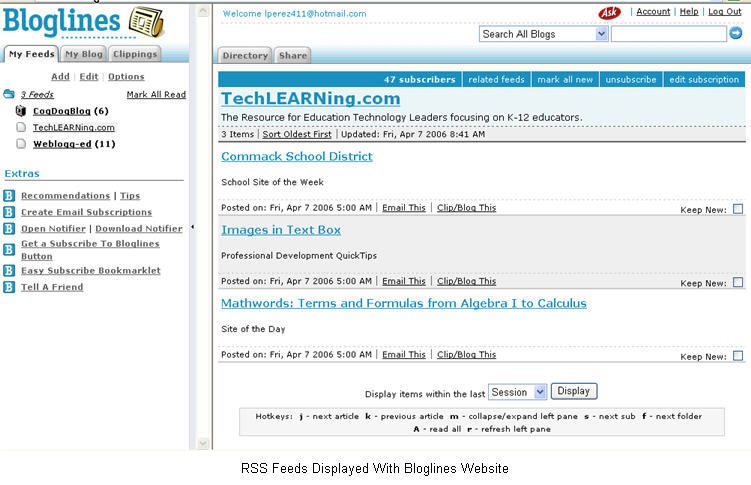The image size is (751, 485).
Task: Click the Log Out link
Action: tap(725, 11)
